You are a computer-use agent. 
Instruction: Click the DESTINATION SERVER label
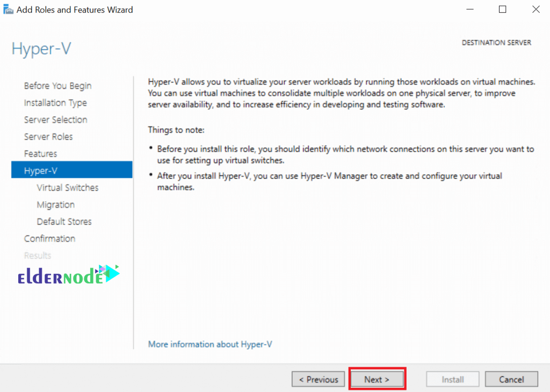coord(496,42)
